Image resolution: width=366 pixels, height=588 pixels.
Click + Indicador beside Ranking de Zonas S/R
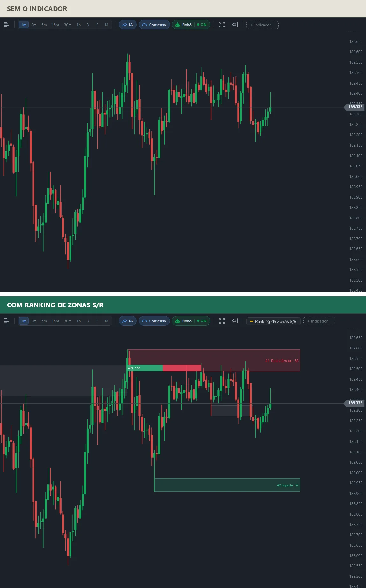point(319,321)
